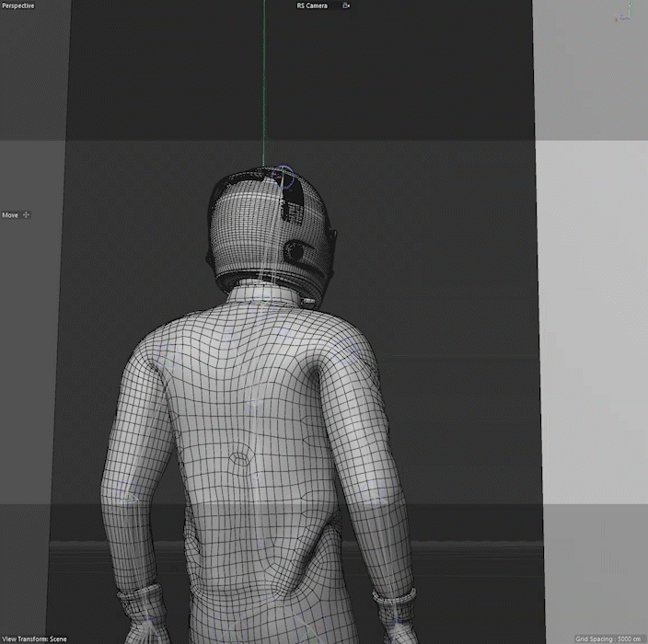This screenshot has width=648, height=644.
Task: Click the character's left upper arm mesh
Action: tap(138, 432)
